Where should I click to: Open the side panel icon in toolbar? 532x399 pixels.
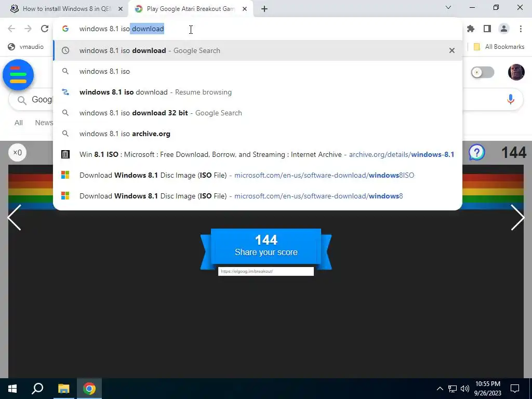tap(487, 29)
